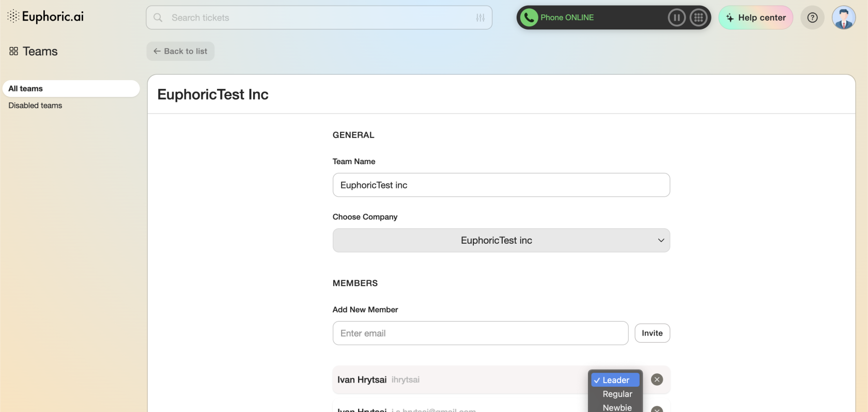Screen dimensions: 868x412
Task: Open the phone dial pad
Action: click(x=699, y=18)
